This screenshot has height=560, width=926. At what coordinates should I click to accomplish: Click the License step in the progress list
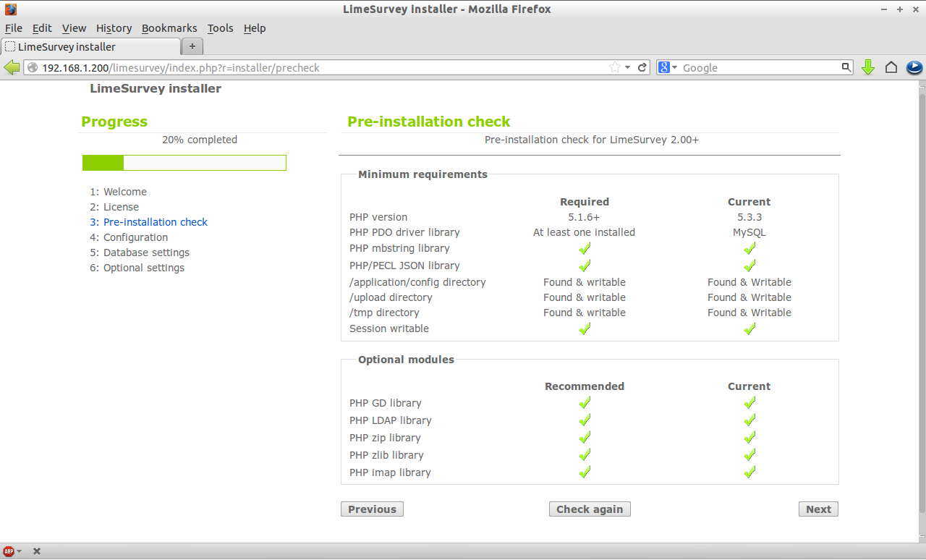(x=121, y=207)
